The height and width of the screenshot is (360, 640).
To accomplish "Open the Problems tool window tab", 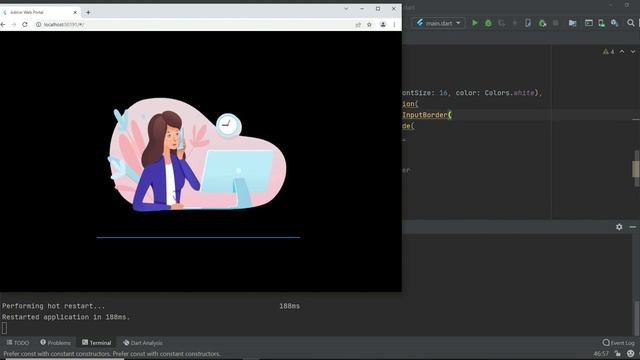I will pyautogui.click(x=56, y=343).
